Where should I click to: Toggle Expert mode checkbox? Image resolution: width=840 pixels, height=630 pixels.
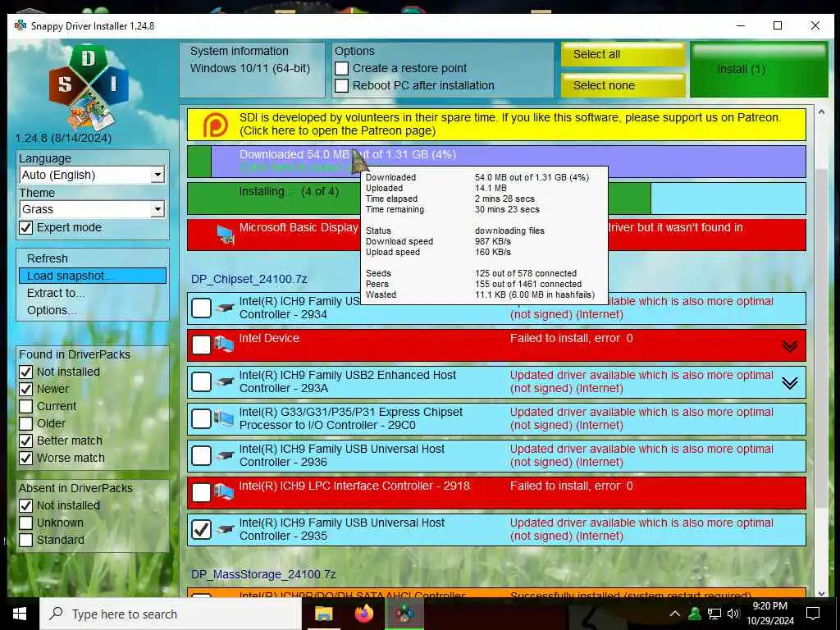[x=25, y=228]
